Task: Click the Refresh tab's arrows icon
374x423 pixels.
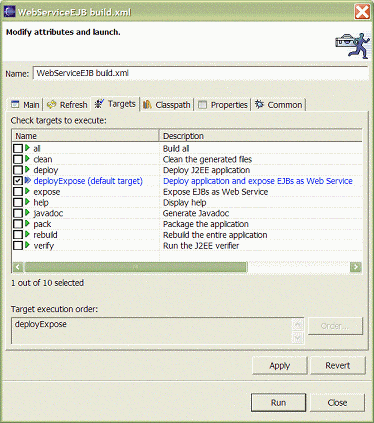Action: (51, 105)
